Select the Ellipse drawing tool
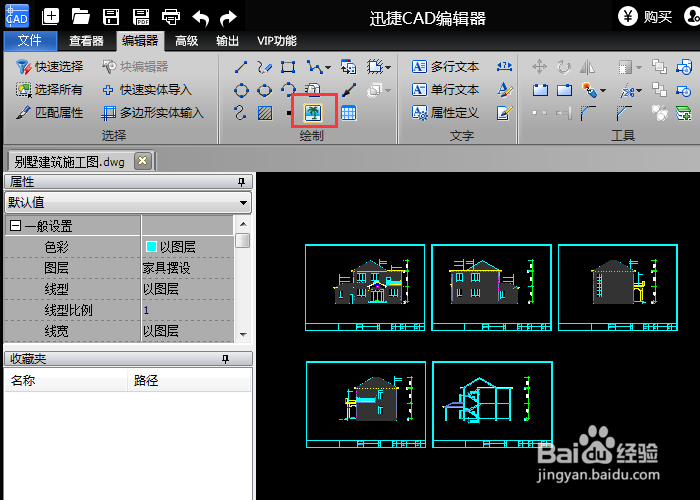 click(x=264, y=91)
